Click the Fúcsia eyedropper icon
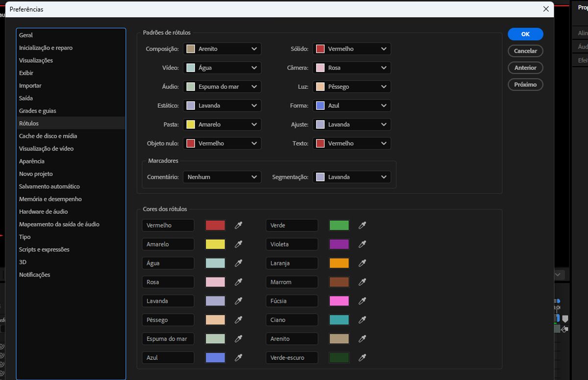This screenshot has width=588, height=380. [363, 301]
